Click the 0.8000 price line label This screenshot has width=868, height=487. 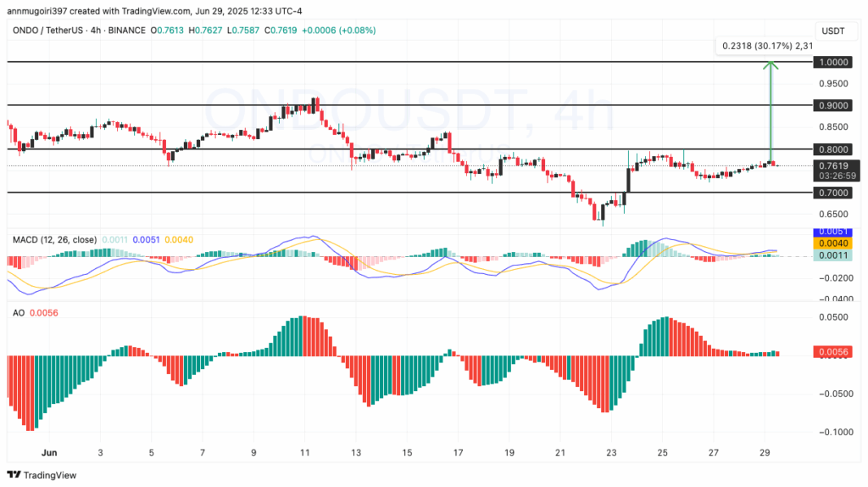click(832, 149)
